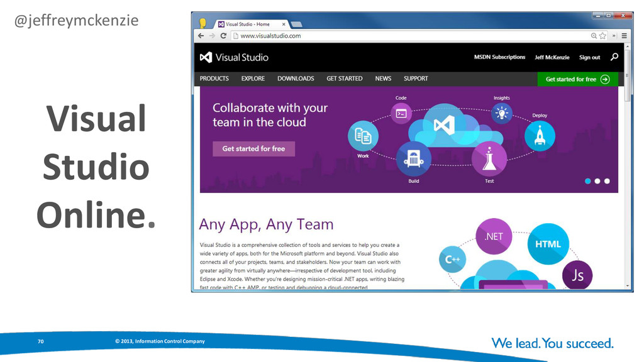Select the first carousel dot
This screenshot has width=644, height=362.
pyautogui.click(x=588, y=181)
